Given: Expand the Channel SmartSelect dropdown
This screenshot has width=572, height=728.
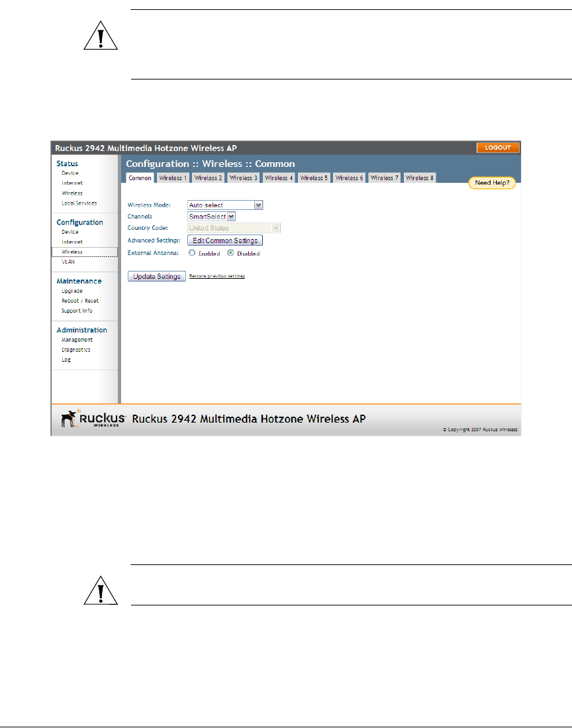Looking at the screenshot, I should pyautogui.click(x=212, y=217).
